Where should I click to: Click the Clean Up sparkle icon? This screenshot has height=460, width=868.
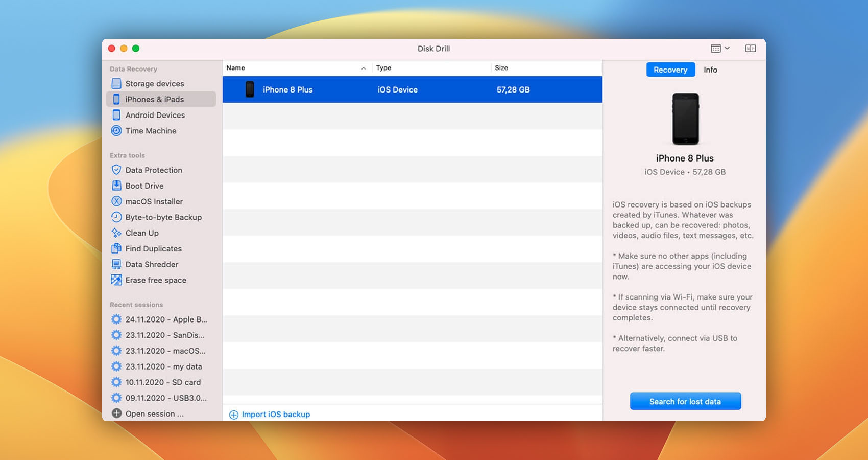[116, 233]
